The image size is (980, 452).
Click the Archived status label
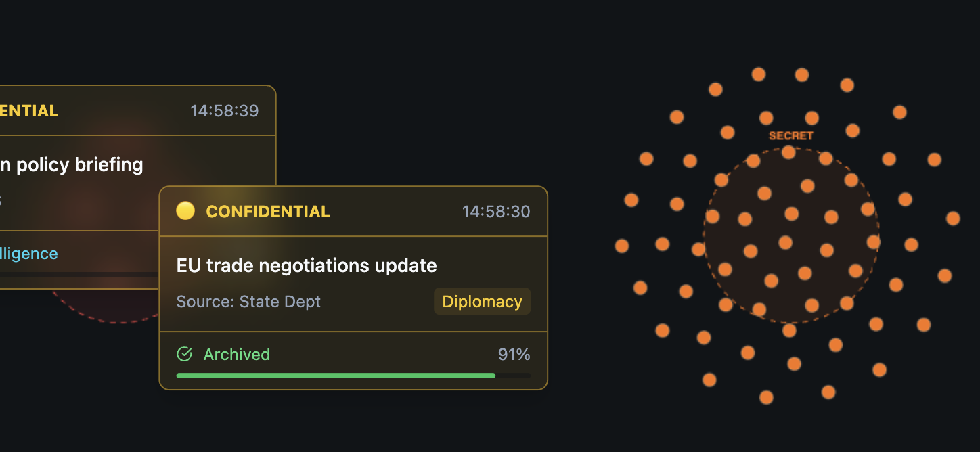(237, 354)
